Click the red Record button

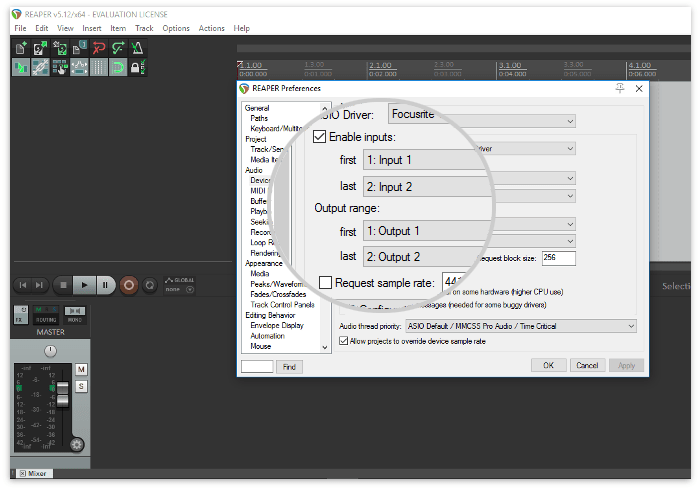(129, 285)
